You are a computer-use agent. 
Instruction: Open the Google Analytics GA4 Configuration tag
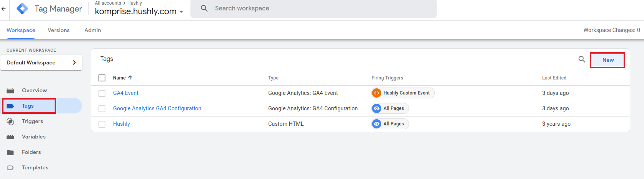click(157, 108)
